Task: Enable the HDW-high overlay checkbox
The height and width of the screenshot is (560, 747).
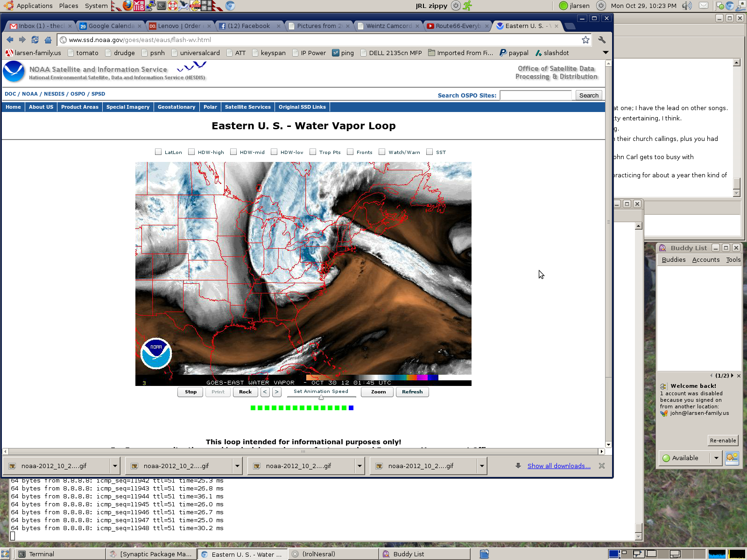Action: pos(191,152)
